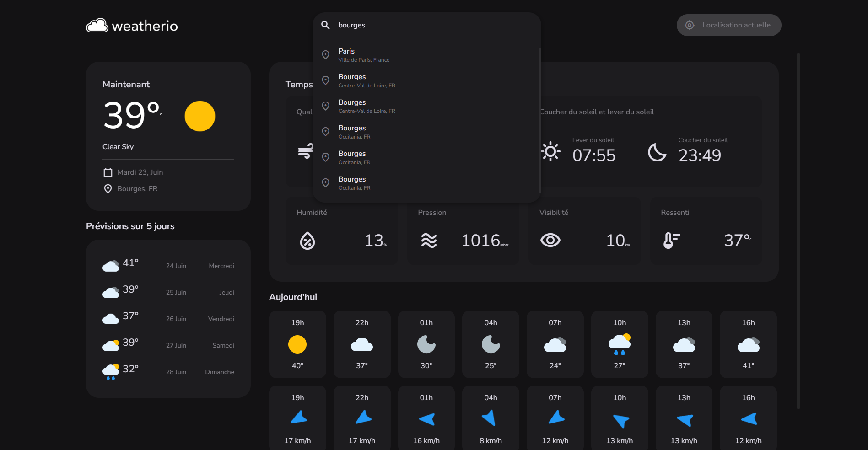This screenshot has height=450, width=868.
Task: Click the Mardi 23, Juin date text
Action: coord(140,172)
